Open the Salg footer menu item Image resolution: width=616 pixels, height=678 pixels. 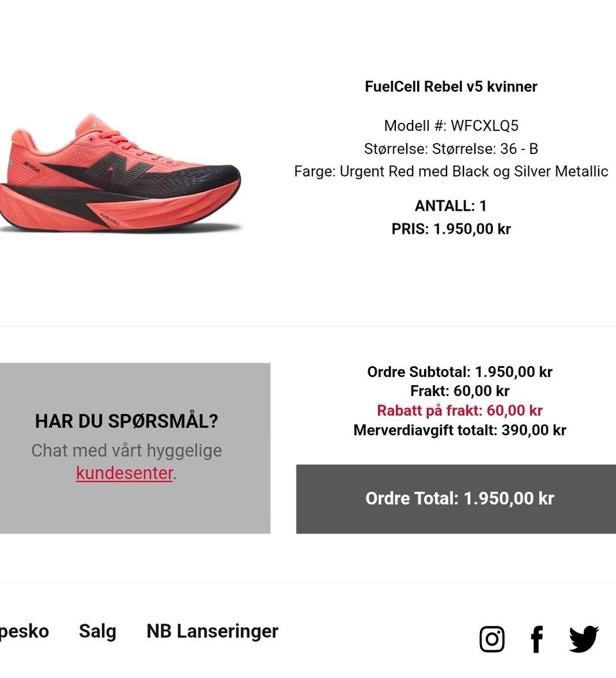pyautogui.click(x=98, y=631)
